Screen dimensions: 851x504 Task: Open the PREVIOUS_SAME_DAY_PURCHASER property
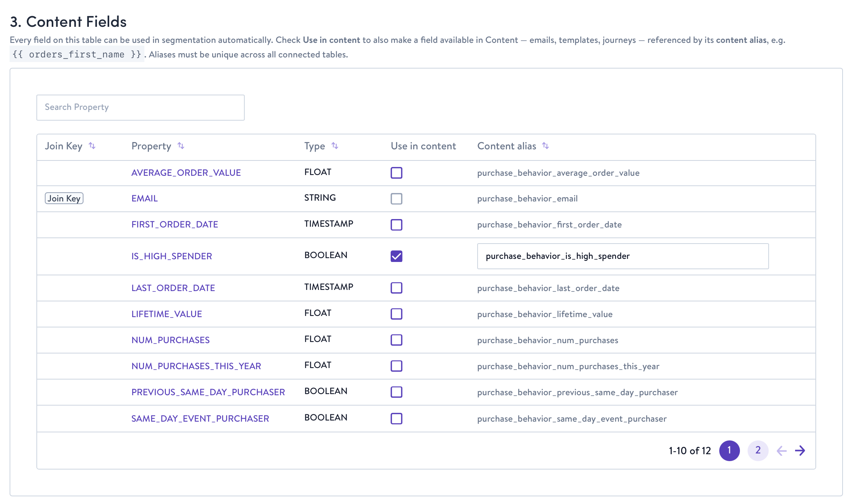(208, 392)
